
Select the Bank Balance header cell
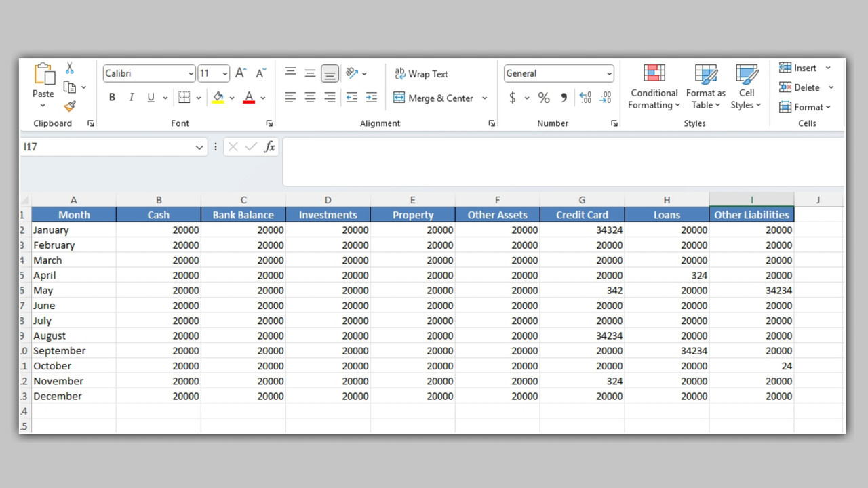243,215
